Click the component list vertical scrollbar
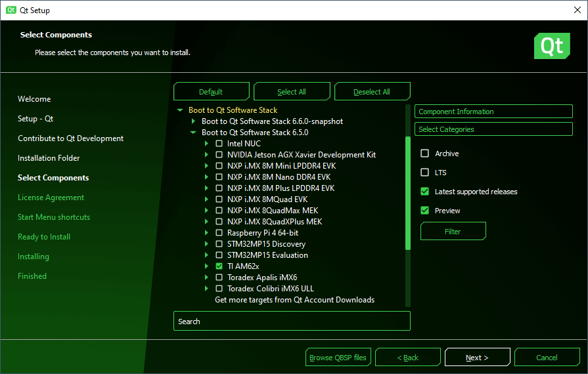This screenshot has width=588, height=374. [408, 193]
